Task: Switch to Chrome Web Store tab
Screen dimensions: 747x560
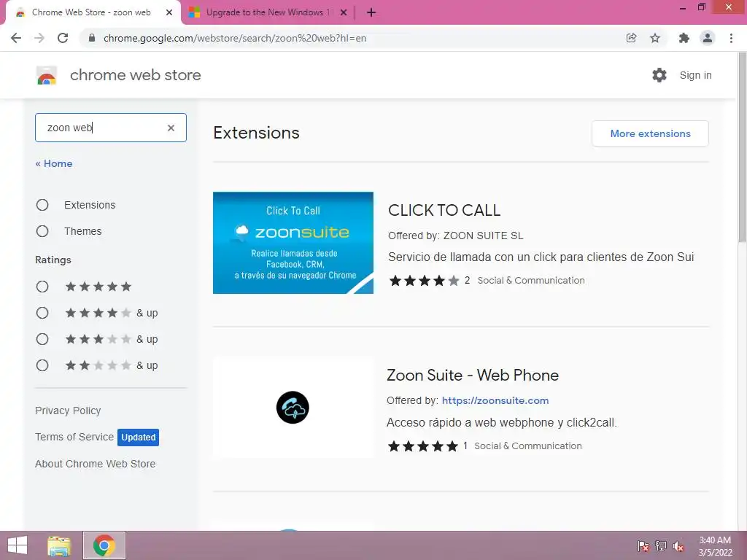Action: coord(91,12)
